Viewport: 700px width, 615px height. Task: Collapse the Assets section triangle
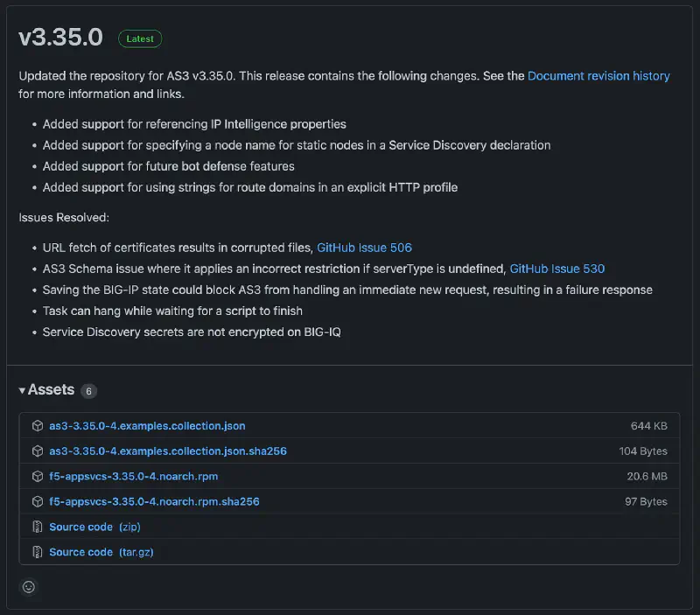(23, 390)
